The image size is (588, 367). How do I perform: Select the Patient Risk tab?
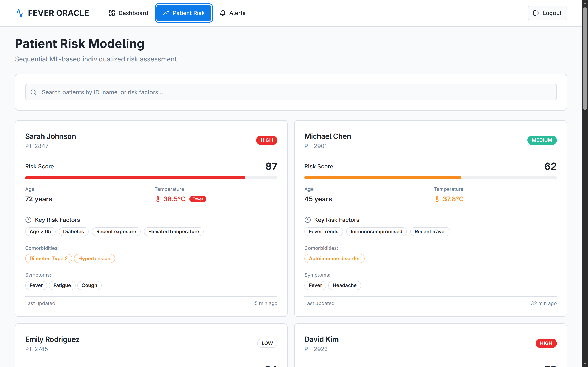tap(184, 13)
